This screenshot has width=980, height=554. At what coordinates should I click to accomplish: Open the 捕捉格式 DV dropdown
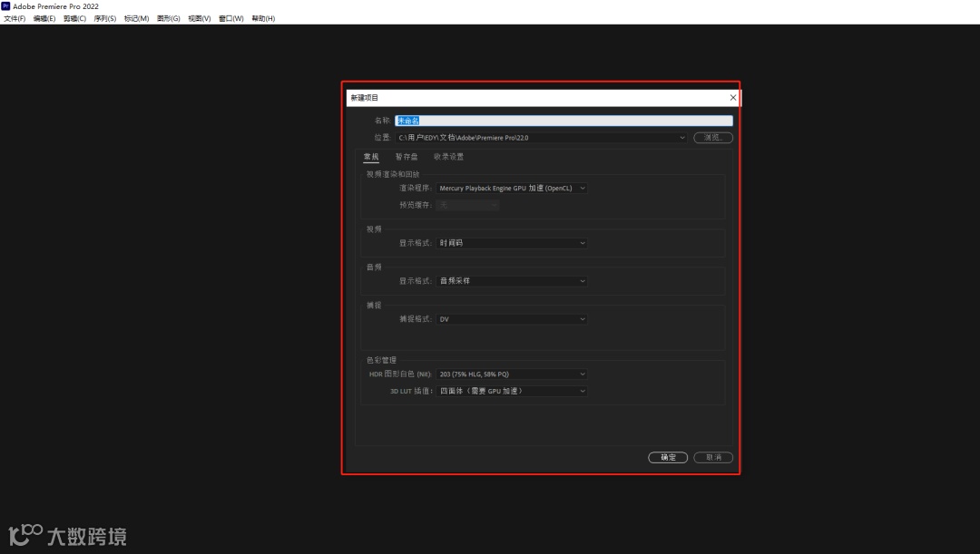click(x=511, y=319)
